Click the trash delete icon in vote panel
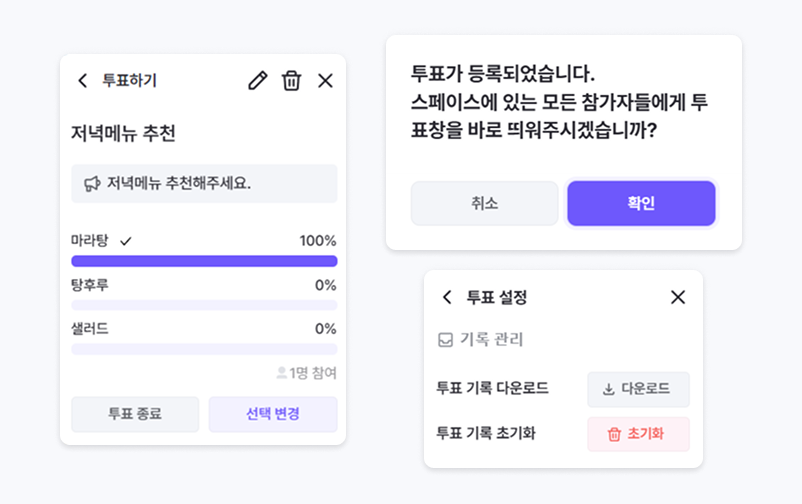This screenshot has width=802, height=504. 291,81
